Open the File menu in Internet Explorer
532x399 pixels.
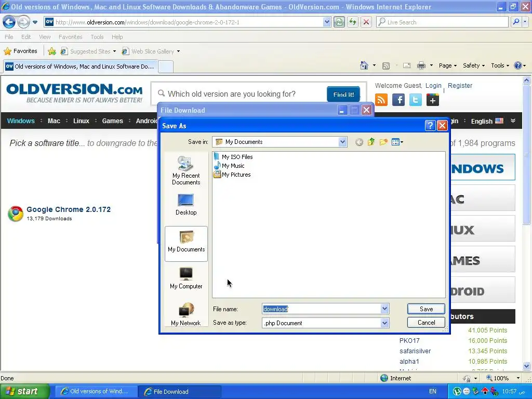tap(9, 37)
